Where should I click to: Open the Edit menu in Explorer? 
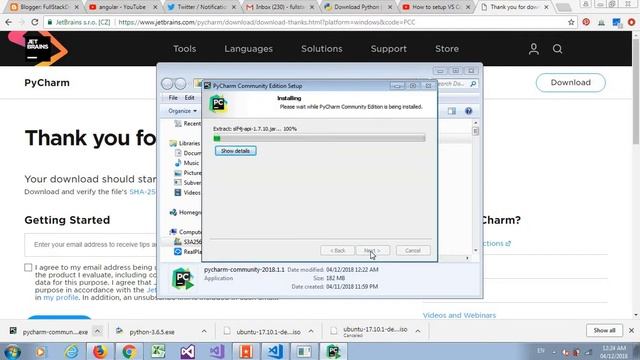click(189, 98)
